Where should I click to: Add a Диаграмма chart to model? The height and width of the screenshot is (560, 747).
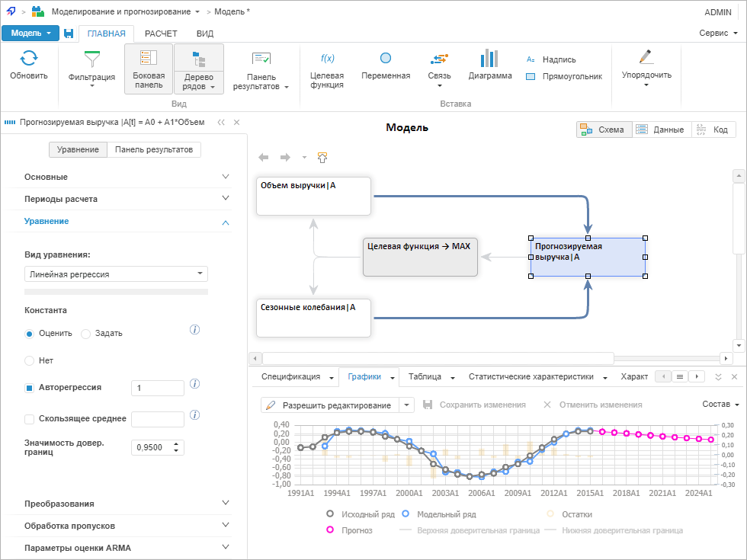point(489,59)
